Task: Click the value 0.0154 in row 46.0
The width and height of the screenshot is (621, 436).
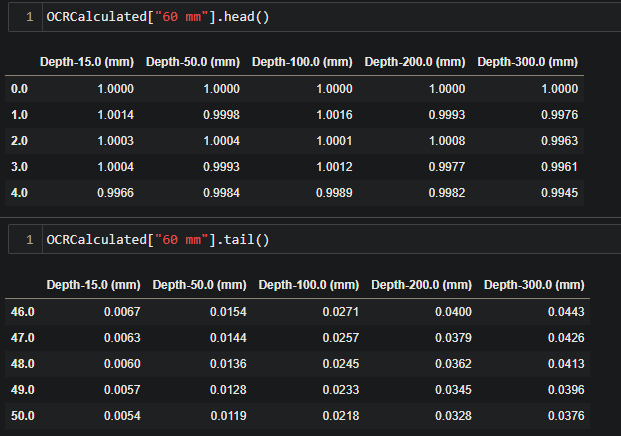Action: tap(228, 312)
